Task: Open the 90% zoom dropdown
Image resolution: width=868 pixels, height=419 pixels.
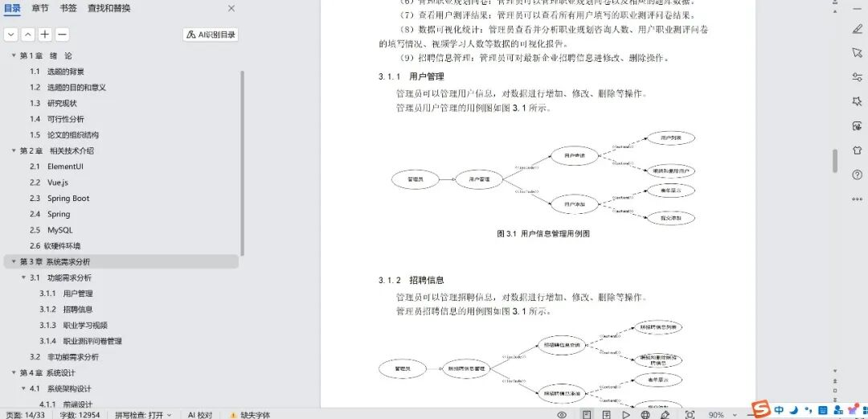Action: [721, 414]
